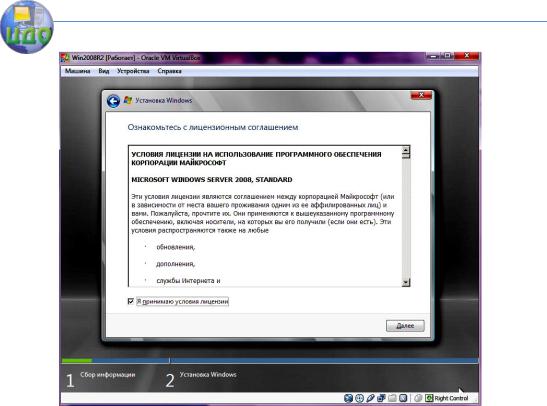Click the 'дополнения,' bullet line
The width and height of the screenshot is (547, 406).
[x=175, y=264]
